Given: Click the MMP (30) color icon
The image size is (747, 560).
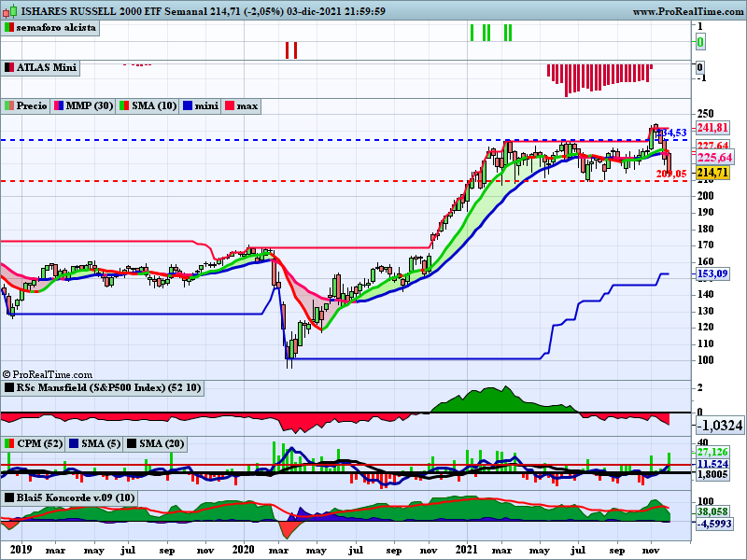Looking at the screenshot, I should 59,105.
